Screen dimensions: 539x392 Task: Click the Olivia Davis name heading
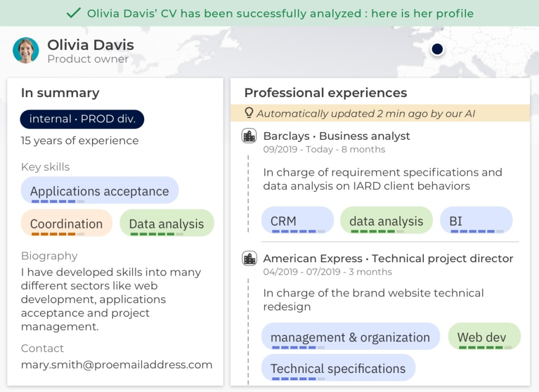(x=90, y=45)
